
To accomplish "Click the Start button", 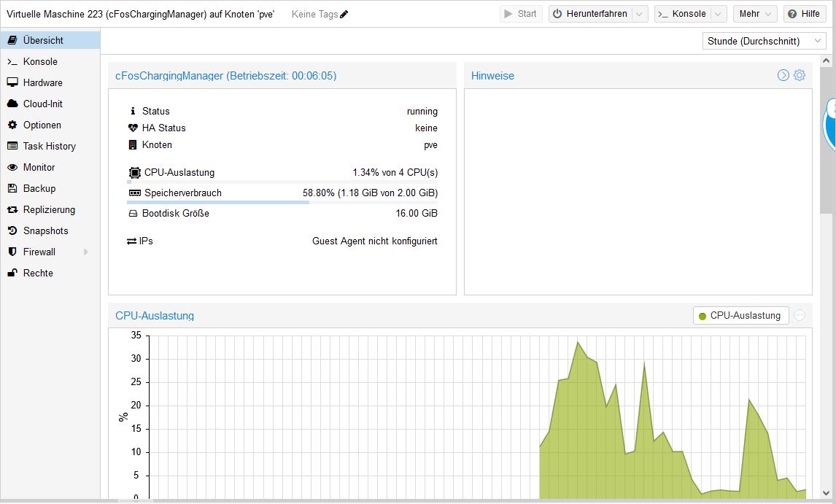I will pyautogui.click(x=521, y=14).
